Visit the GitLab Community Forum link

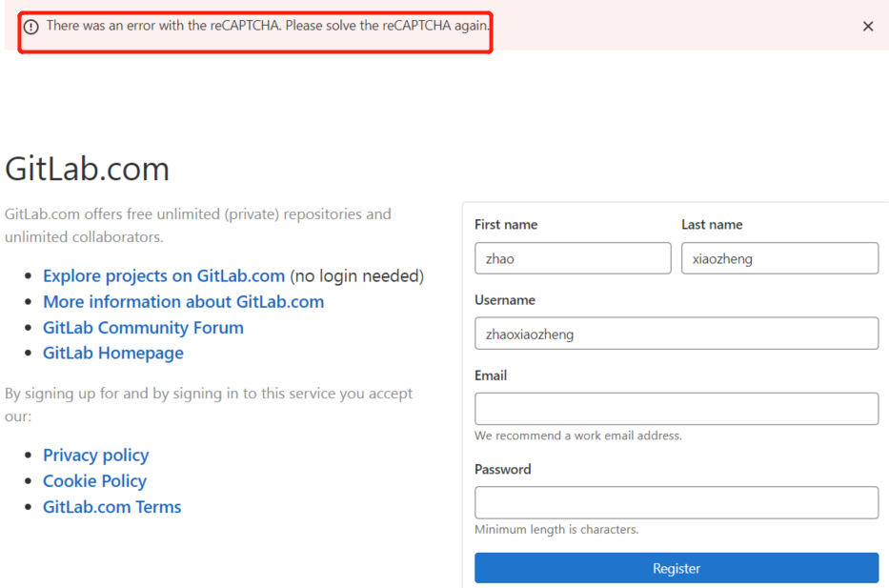click(x=144, y=328)
